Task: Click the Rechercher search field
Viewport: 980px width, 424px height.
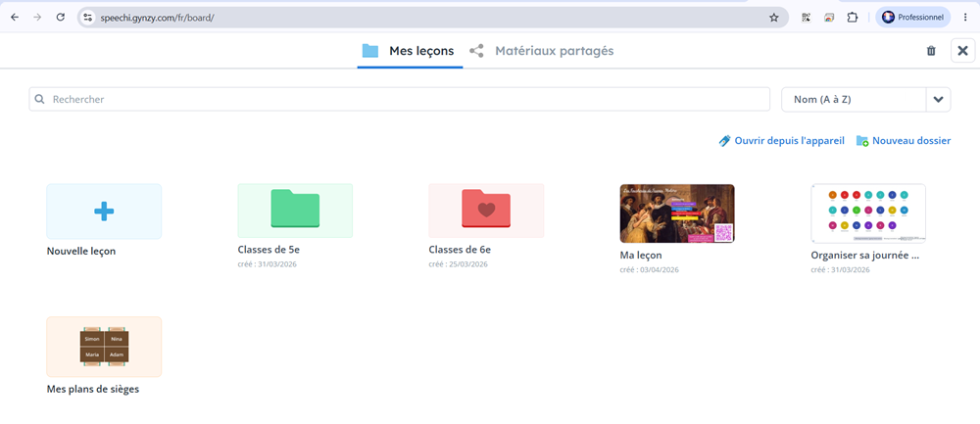Action: [400, 99]
